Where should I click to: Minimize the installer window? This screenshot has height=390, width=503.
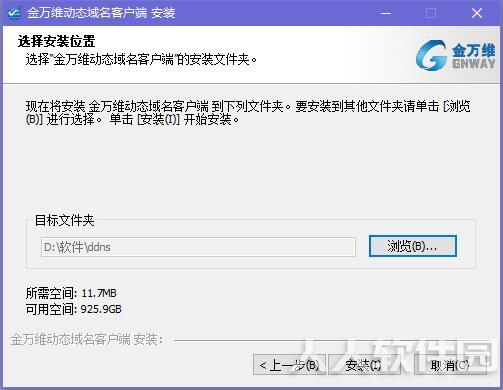pos(386,13)
